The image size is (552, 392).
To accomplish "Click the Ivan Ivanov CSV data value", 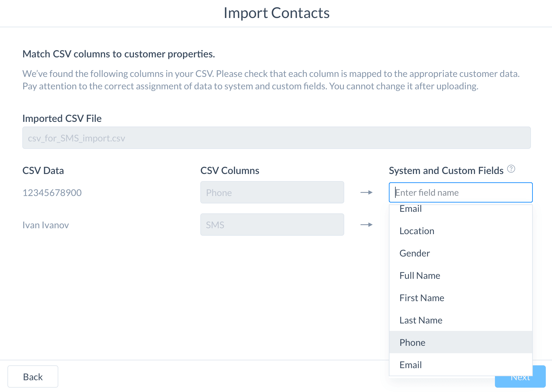I will point(46,225).
